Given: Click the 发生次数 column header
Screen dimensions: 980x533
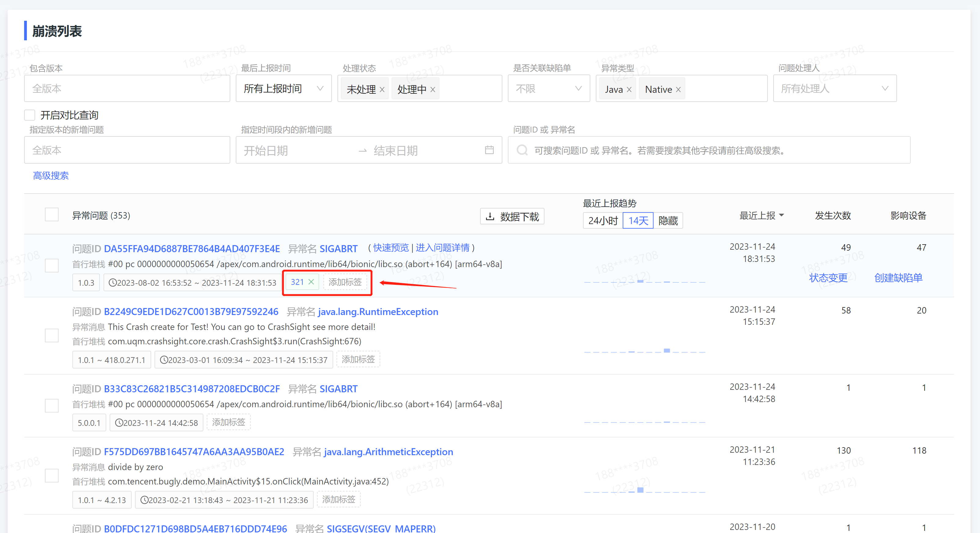Looking at the screenshot, I should click(x=833, y=216).
